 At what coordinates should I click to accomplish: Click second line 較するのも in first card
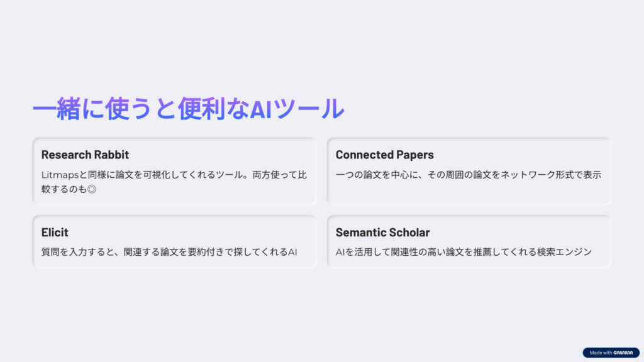click(64, 189)
